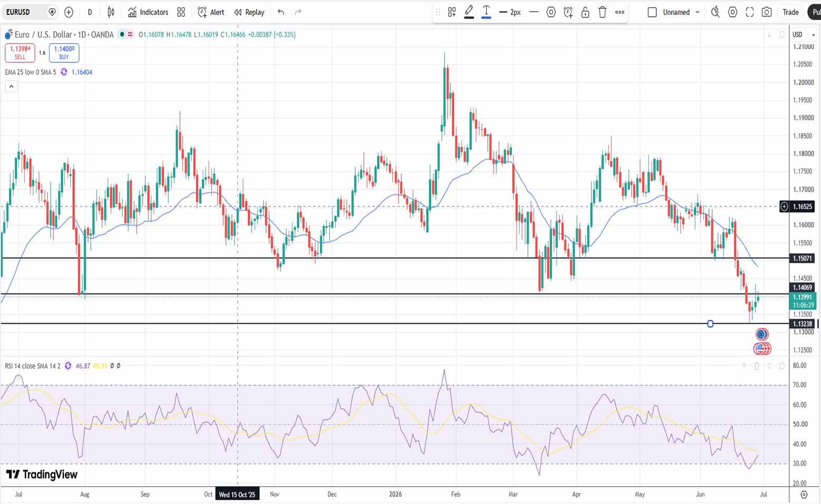
Task: Open the USD currency dropdown
Action: tap(804, 34)
